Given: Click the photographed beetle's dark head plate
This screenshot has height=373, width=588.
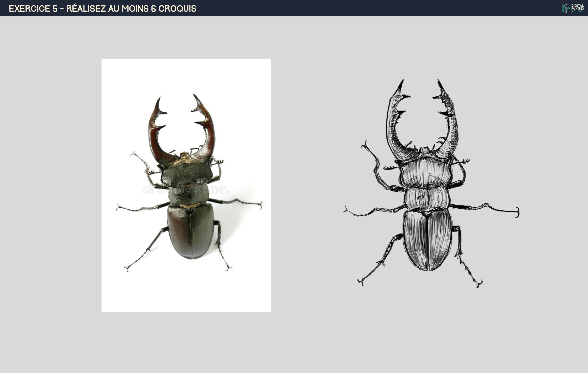Looking at the screenshot, I should tap(187, 173).
